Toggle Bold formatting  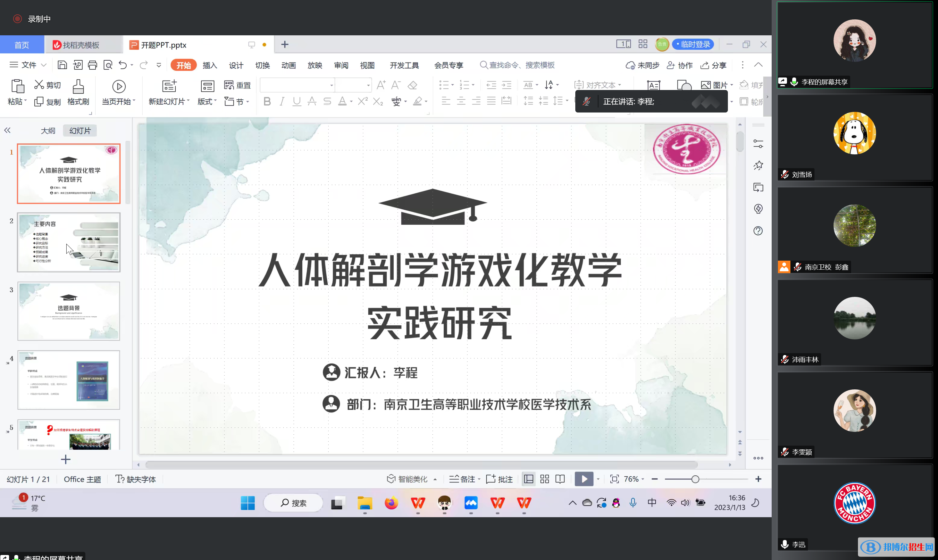[x=267, y=101]
